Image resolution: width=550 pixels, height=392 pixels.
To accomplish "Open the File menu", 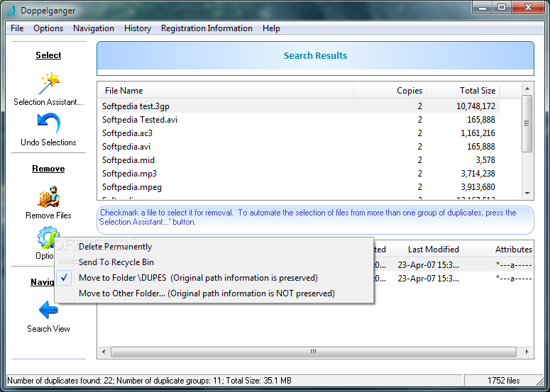I will tap(17, 28).
